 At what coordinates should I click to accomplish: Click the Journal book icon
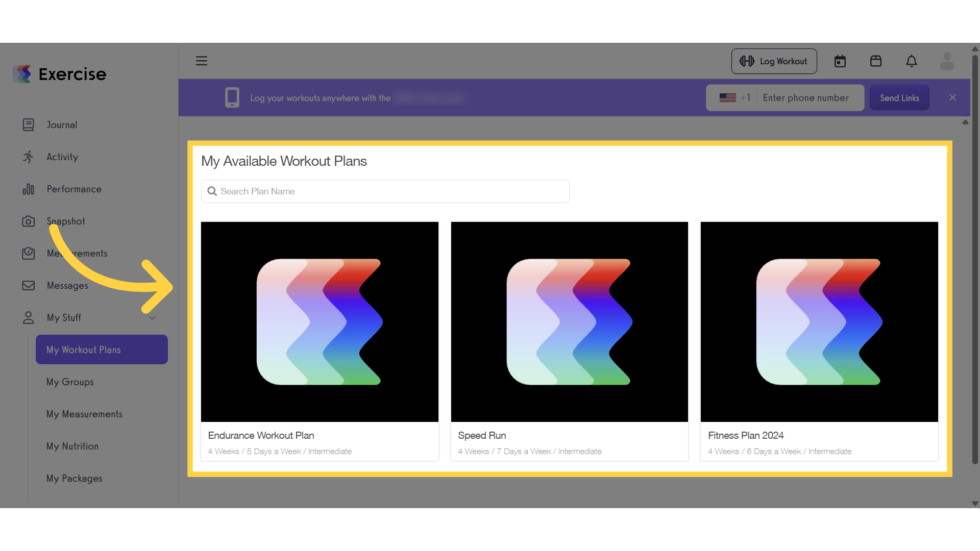click(x=29, y=125)
